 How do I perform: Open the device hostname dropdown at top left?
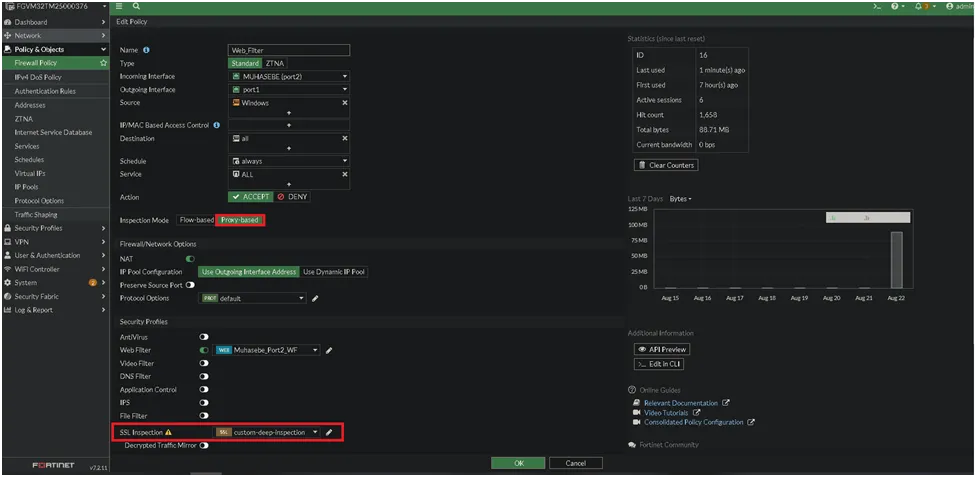coord(55,6)
